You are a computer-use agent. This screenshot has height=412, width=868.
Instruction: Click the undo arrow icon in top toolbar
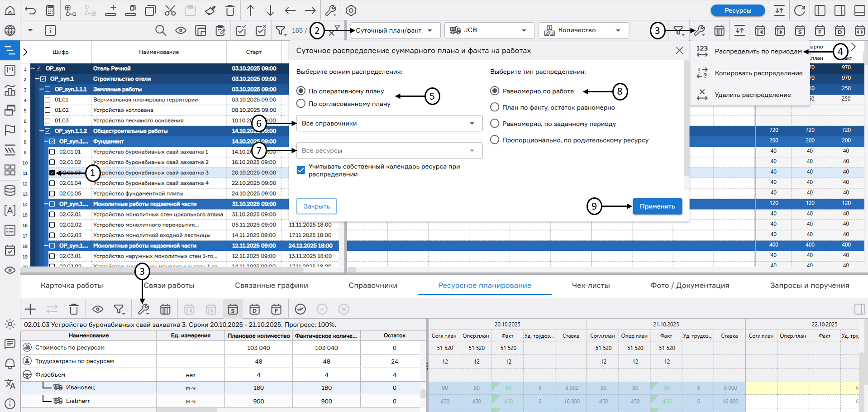pos(30,10)
